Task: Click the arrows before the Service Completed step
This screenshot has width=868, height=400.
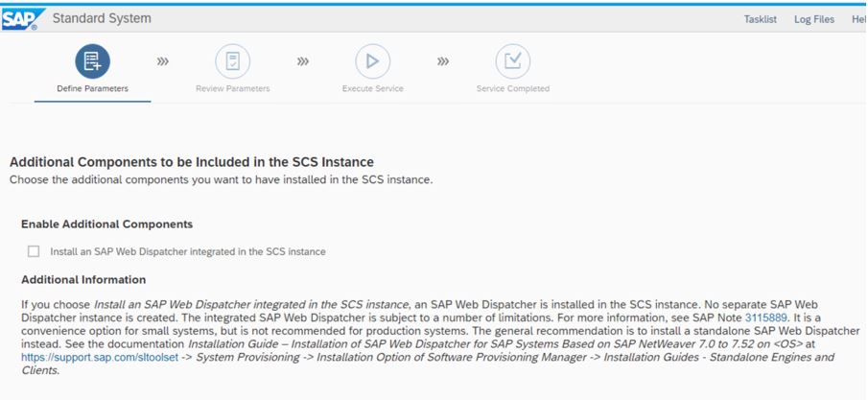Action: (x=443, y=61)
